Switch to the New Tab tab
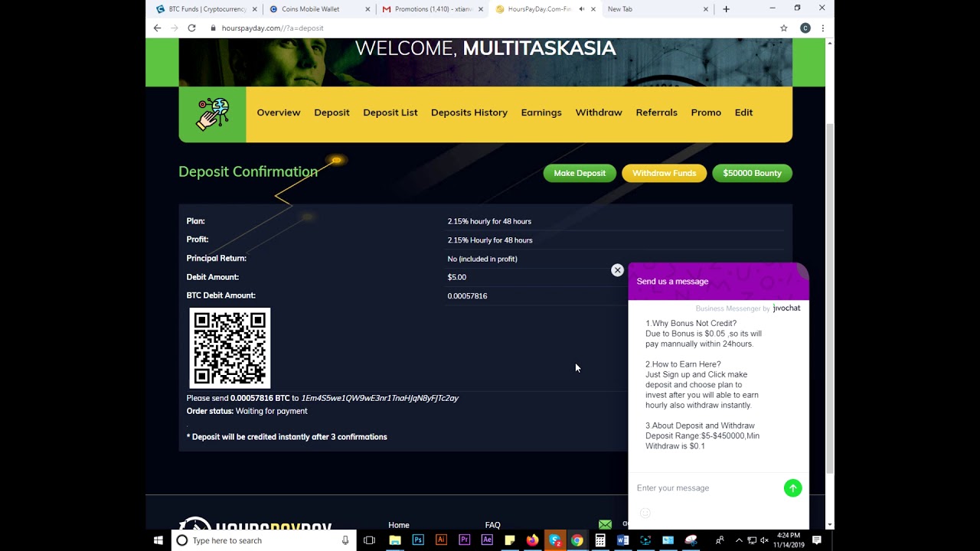 click(657, 9)
